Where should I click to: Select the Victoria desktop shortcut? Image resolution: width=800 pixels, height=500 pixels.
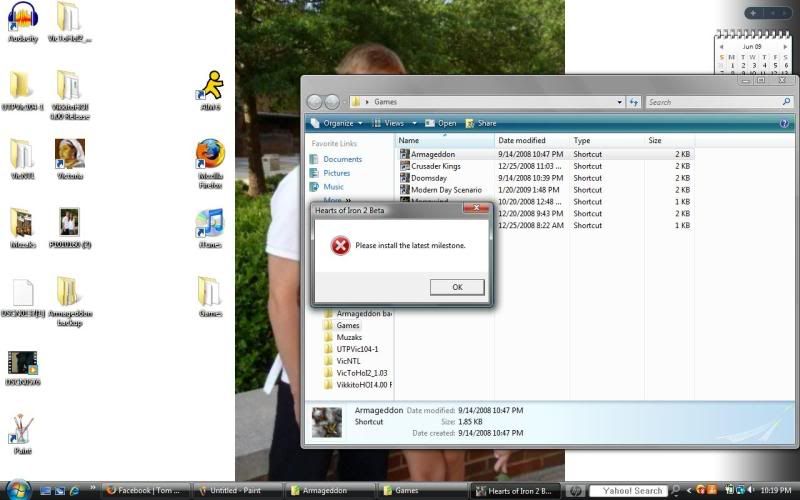[70, 159]
